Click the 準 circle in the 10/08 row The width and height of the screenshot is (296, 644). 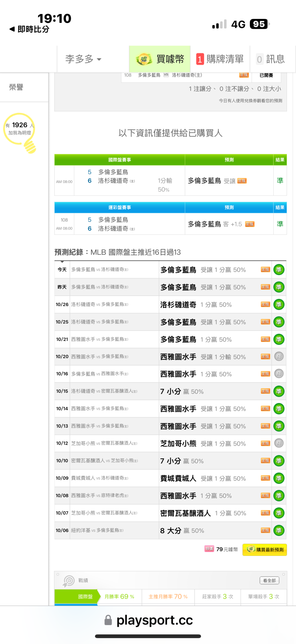[x=279, y=496]
